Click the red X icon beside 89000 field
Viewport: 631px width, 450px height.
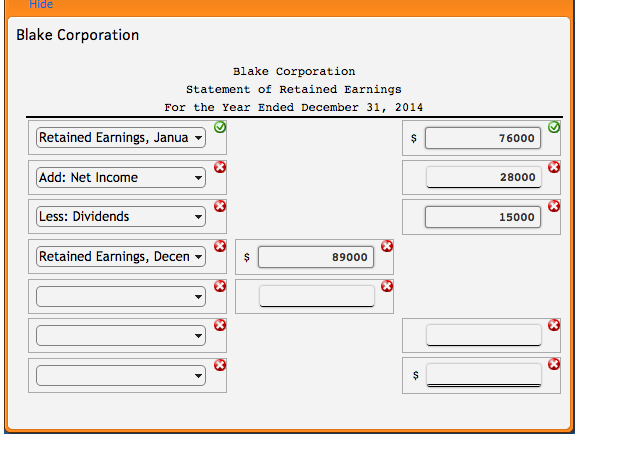tap(387, 246)
